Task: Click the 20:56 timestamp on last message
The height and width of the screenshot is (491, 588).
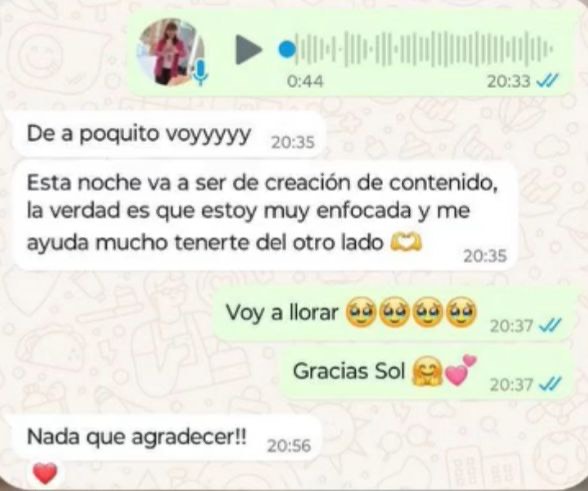Action: 289,446
